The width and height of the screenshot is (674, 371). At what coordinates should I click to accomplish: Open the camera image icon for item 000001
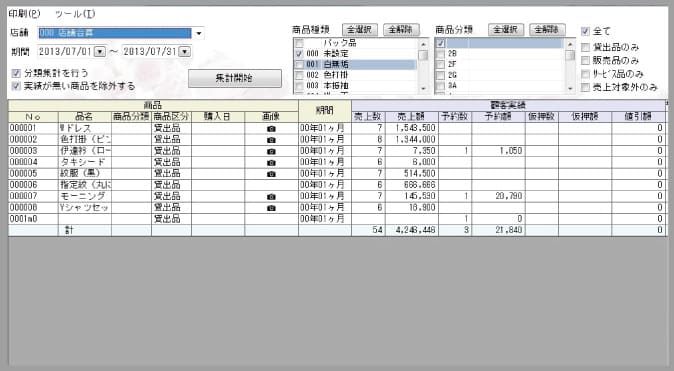coord(271,129)
